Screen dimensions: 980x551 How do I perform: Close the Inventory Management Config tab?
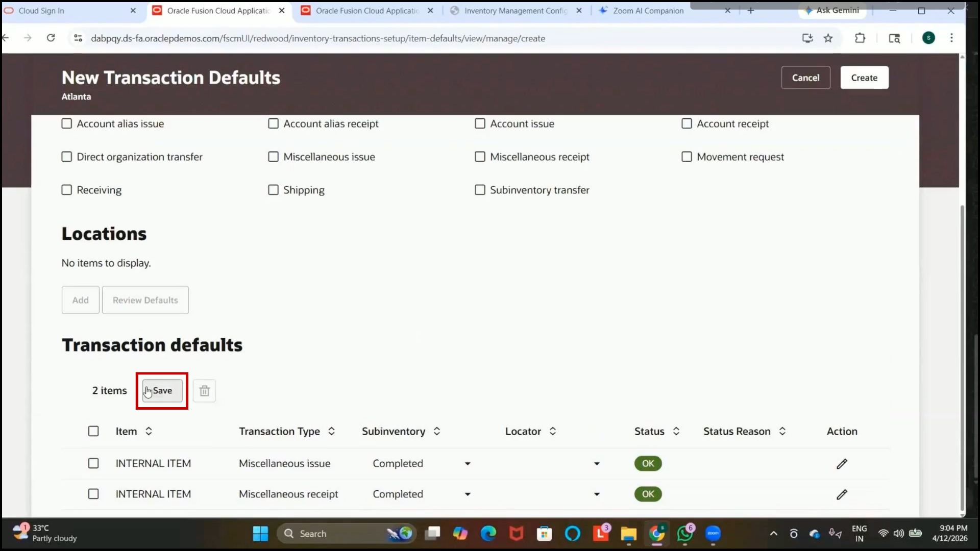point(579,11)
